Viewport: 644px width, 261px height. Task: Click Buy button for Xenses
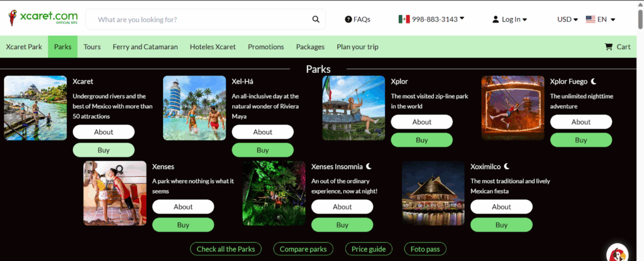point(183,225)
